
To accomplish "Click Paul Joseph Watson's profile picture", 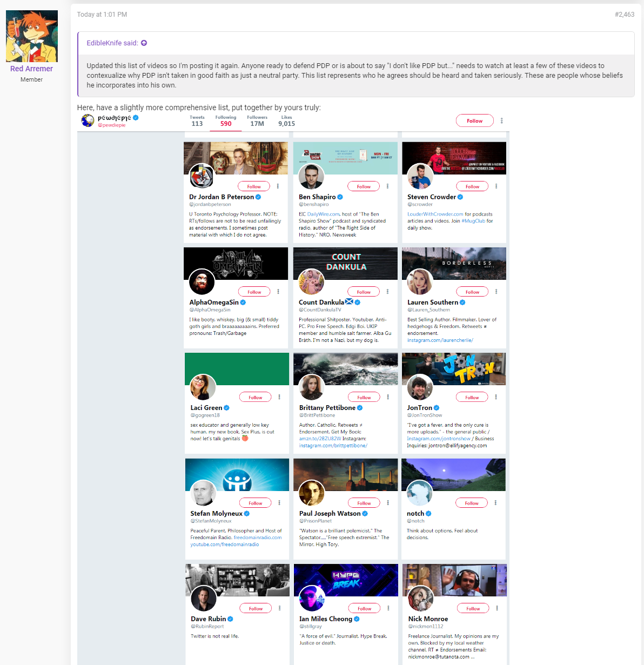I will [312, 492].
